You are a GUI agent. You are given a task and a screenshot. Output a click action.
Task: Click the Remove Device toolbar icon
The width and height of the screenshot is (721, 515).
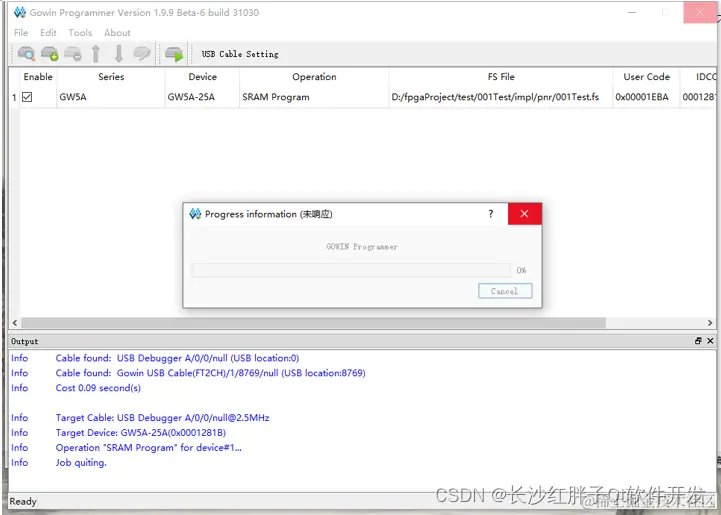pos(73,54)
